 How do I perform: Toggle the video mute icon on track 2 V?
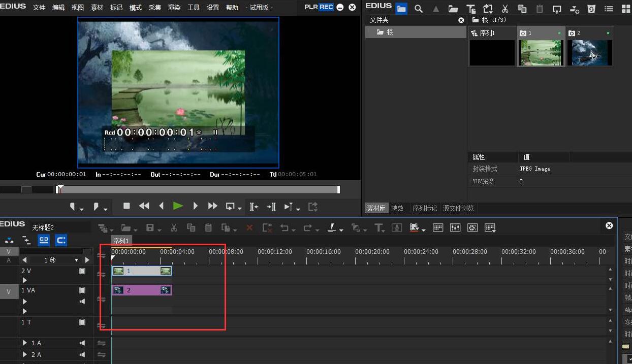click(82, 271)
